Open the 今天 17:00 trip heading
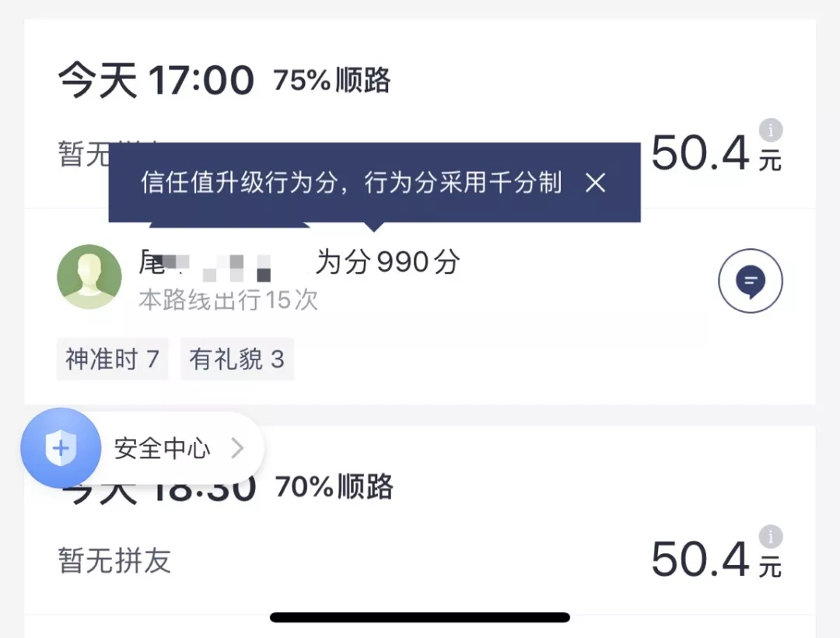Screen dimensions: 840x638 pyautogui.click(x=156, y=81)
